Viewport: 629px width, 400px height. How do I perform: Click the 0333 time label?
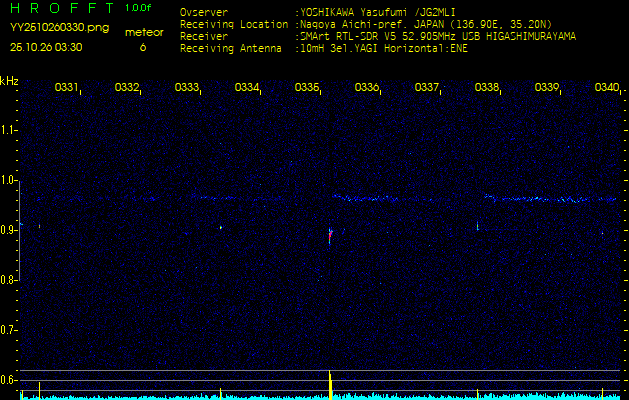pyautogui.click(x=187, y=87)
